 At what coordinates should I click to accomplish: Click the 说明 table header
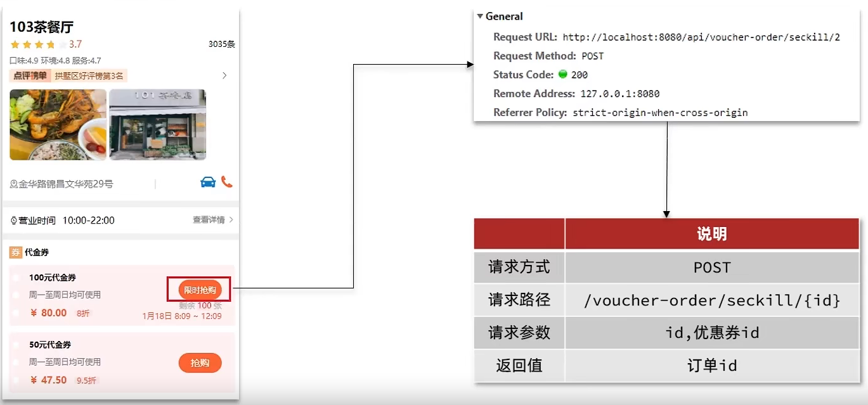pyautogui.click(x=712, y=234)
